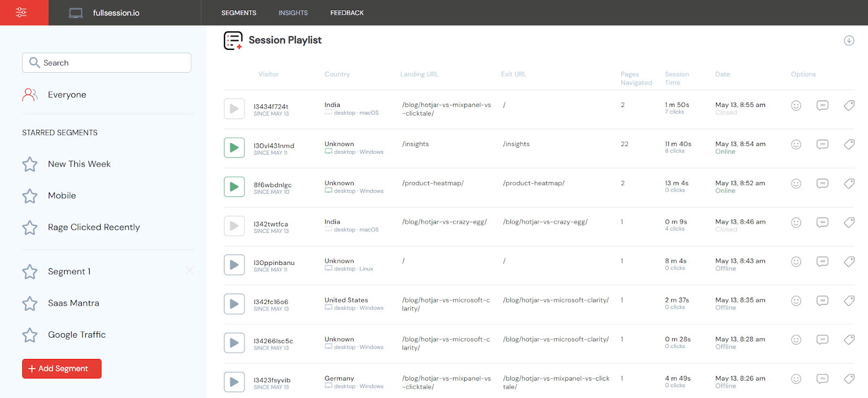Click smiley icon for May 13, 8:54 am session
Screen dimensions: 868x398
(796, 144)
